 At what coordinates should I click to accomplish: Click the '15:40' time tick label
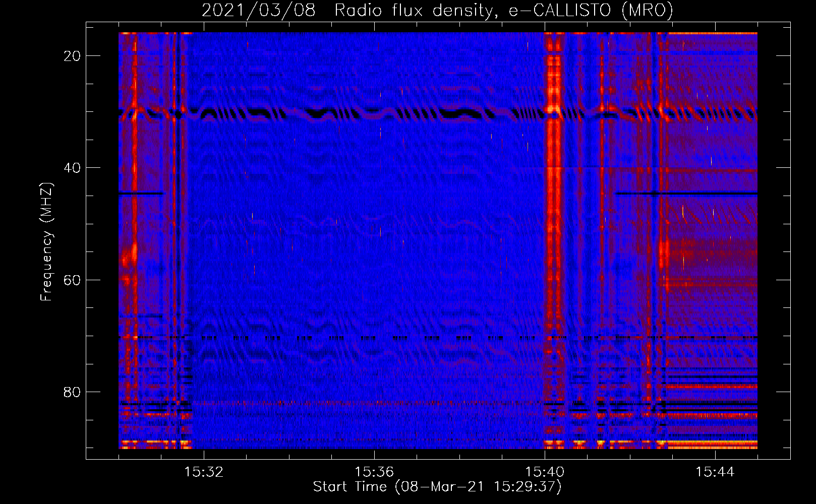coord(545,472)
